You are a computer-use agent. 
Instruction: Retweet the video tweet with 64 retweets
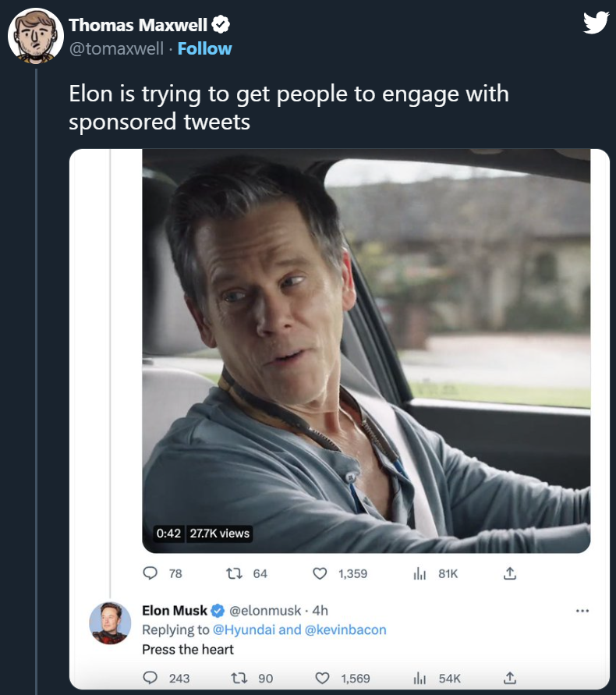(x=232, y=573)
